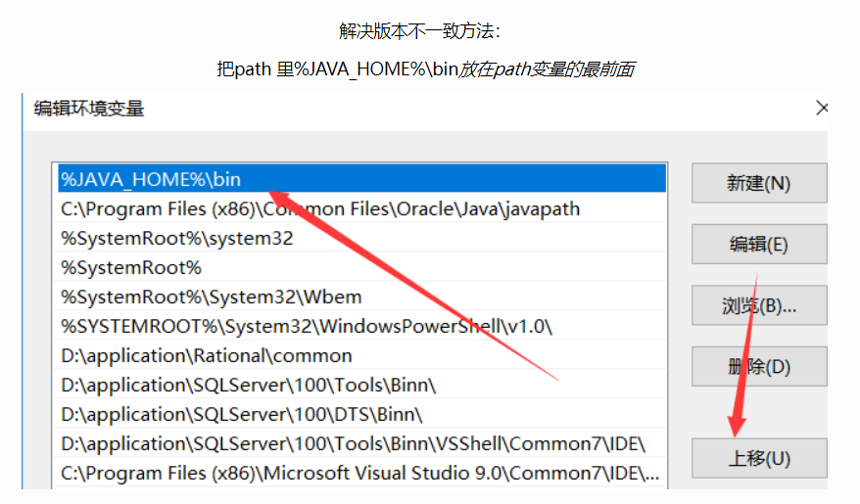The height and width of the screenshot is (504, 860).
Task: Select the WindowsPowerShell\v1.0\ entry
Action: 361,327
